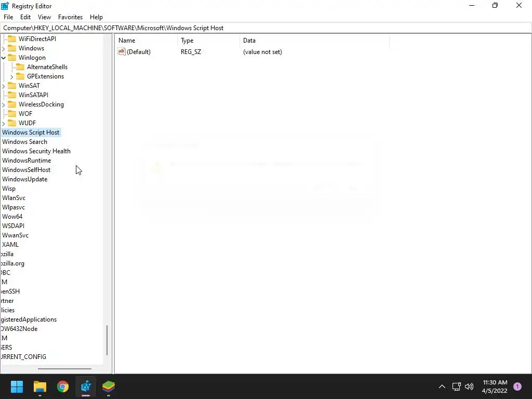
Task: Select the Wow64 key
Action: click(x=12, y=217)
